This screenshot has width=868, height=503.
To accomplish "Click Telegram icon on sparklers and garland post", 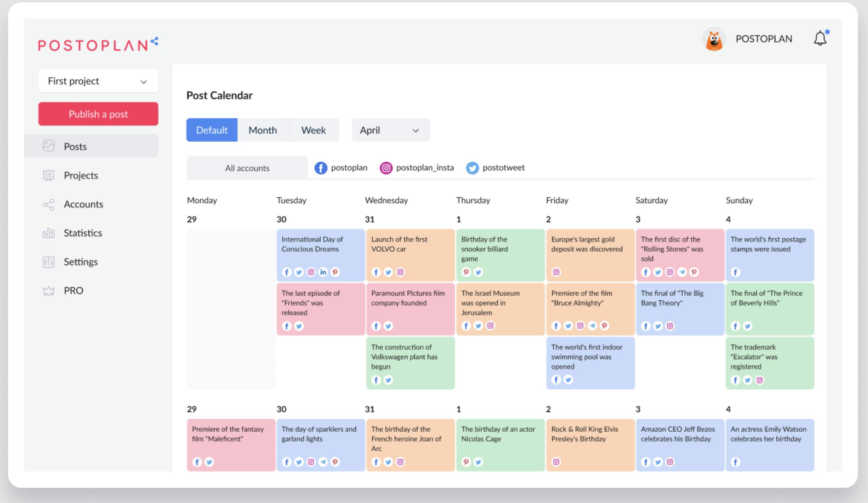I will coord(323,462).
